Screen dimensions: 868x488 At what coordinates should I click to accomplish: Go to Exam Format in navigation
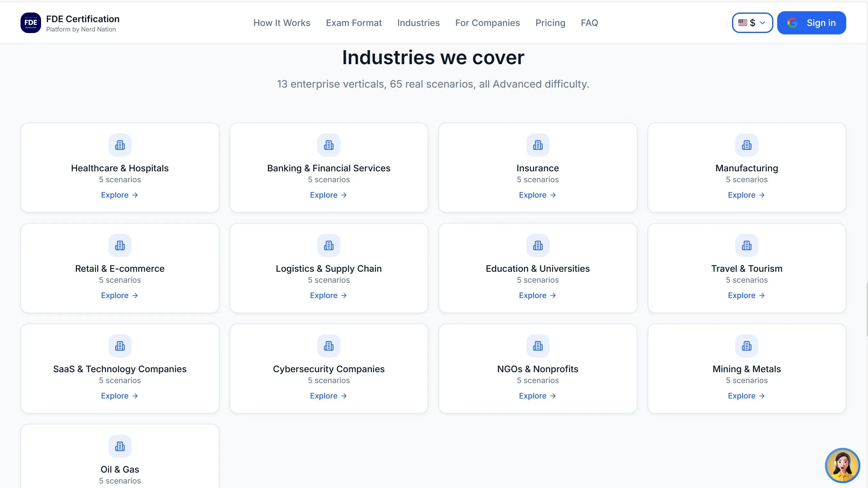354,23
